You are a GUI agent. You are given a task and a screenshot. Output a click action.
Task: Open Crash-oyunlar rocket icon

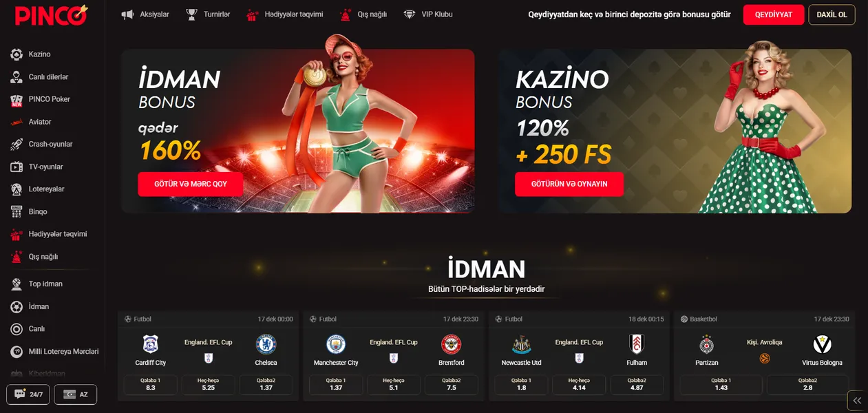17,145
